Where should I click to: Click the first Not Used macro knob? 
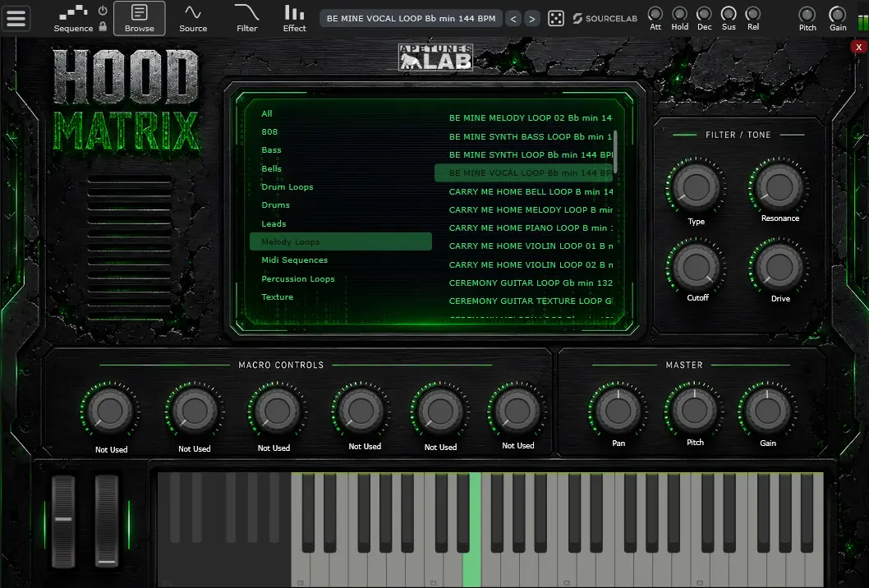click(x=110, y=411)
